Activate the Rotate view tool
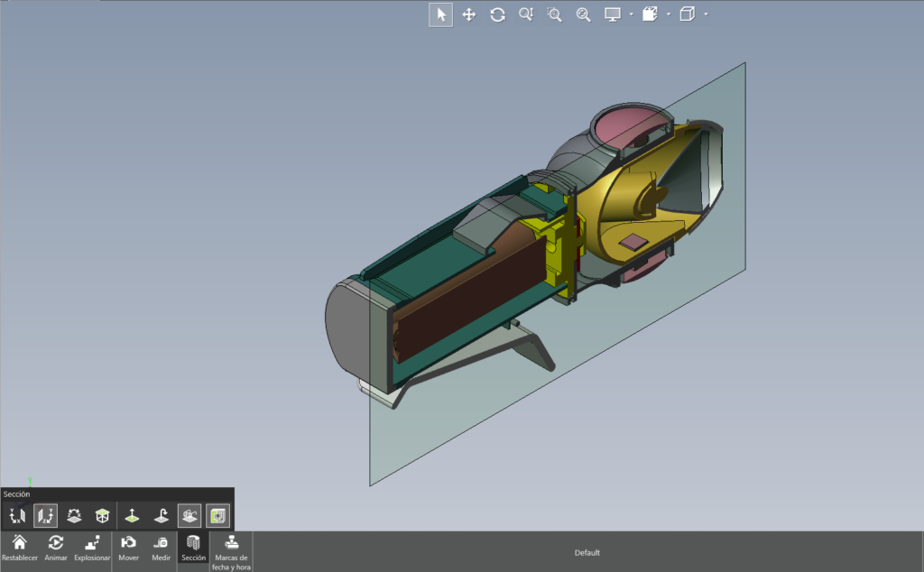This screenshot has width=924, height=572. click(x=498, y=14)
